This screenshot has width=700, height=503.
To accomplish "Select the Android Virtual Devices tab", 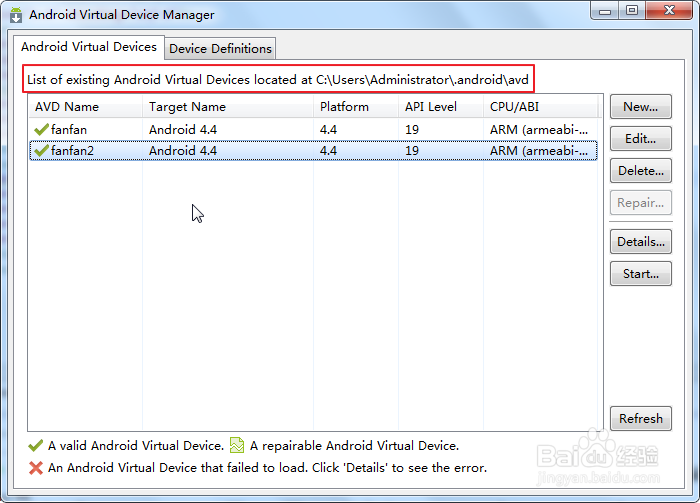I will [89, 47].
